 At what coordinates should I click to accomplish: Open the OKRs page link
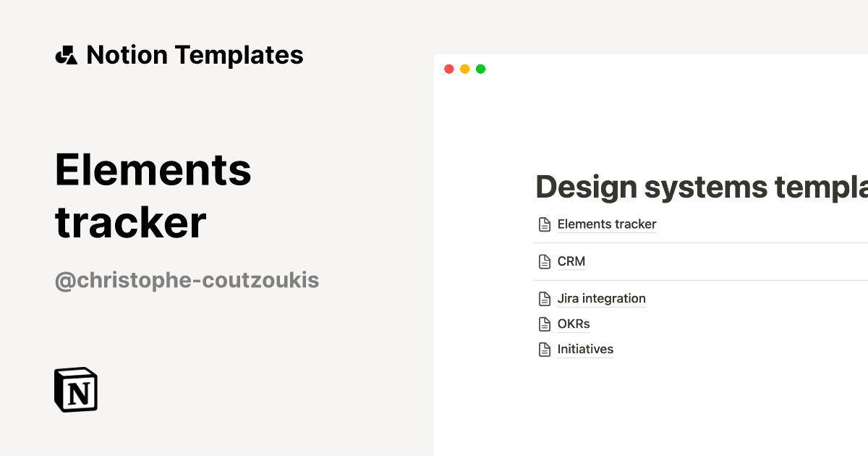573,324
